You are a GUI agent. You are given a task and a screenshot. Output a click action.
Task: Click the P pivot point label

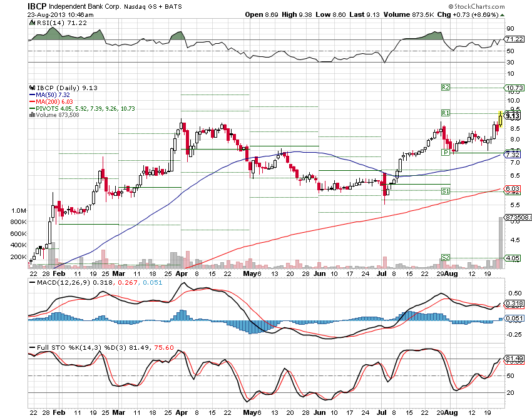point(446,152)
